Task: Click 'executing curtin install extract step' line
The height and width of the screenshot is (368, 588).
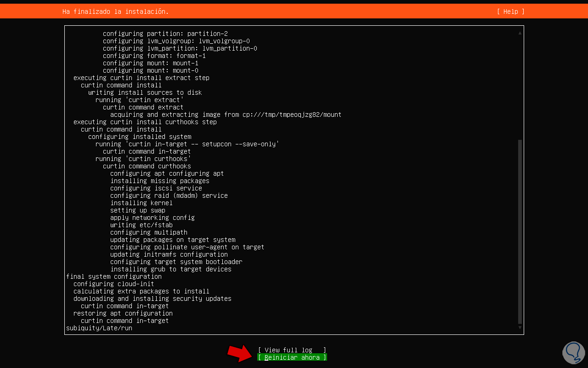Action: (141, 78)
